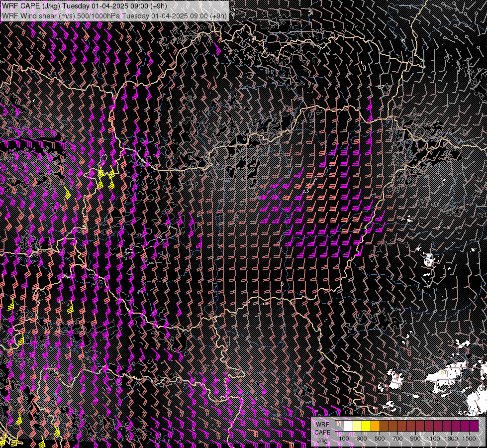This screenshot has width=487, height=448.
Task: Click the legend value 300
Action: pyautogui.click(x=362, y=439)
